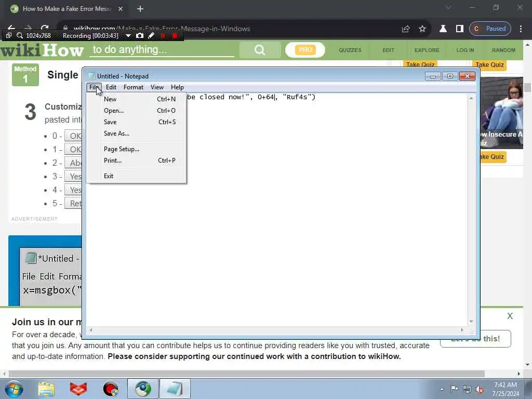This screenshot has width=532, height=399.
Task: Pause the screen recording
Action: pyautogui.click(x=163, y=36)
